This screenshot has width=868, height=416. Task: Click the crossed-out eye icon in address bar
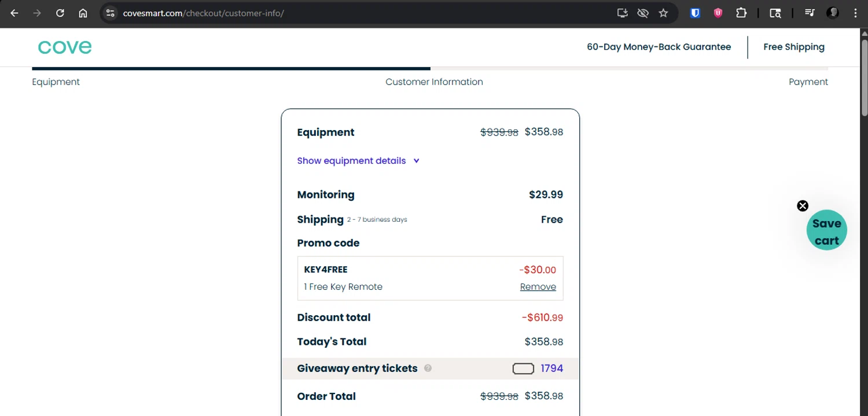pos(643,13)
